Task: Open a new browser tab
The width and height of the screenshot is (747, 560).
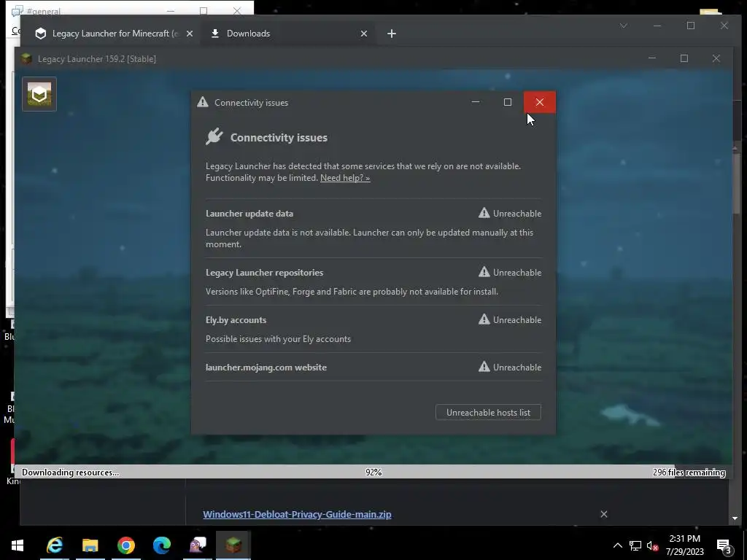Action: pos(392,34)
